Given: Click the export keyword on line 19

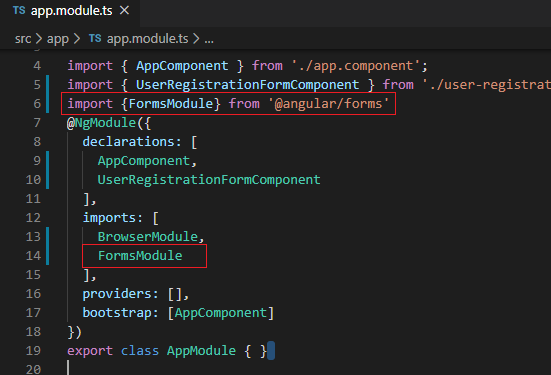Looking at the screenshot, I should [x=90, y=350].
